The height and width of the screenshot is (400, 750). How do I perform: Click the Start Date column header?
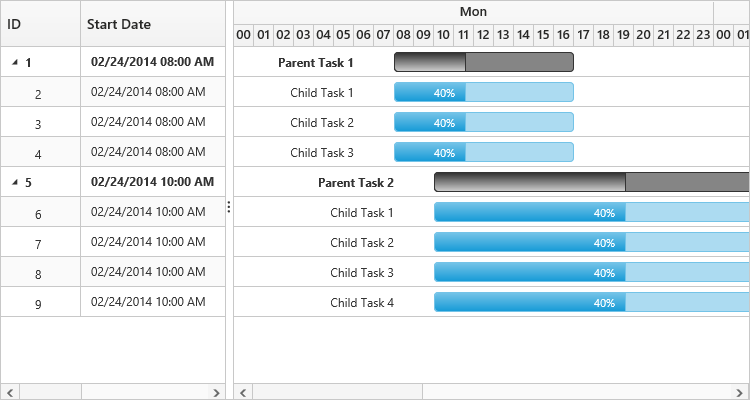tap(152, 23)
